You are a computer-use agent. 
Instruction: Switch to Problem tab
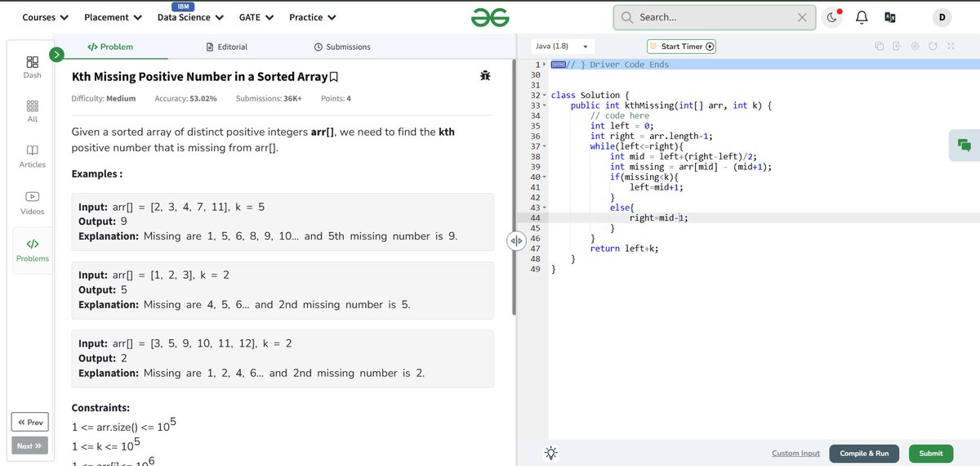(109, 47)
